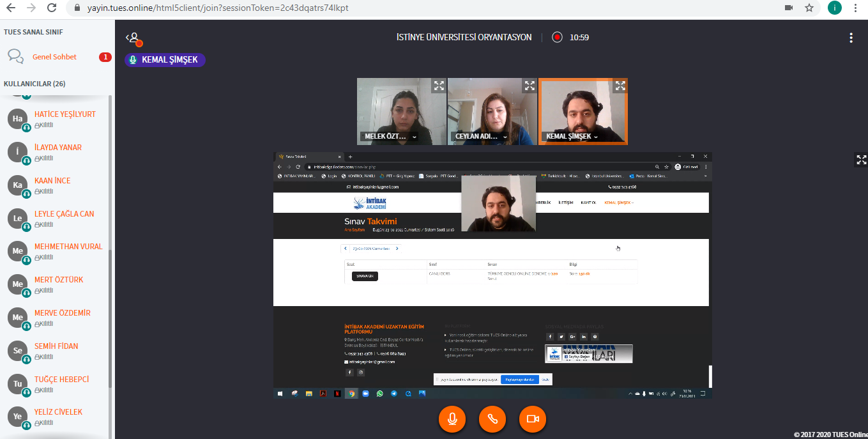Select Mehmethan Vural from the users list
Image resolution: width=868 pixels, height=439 pixels.
[x=68, y=247]
